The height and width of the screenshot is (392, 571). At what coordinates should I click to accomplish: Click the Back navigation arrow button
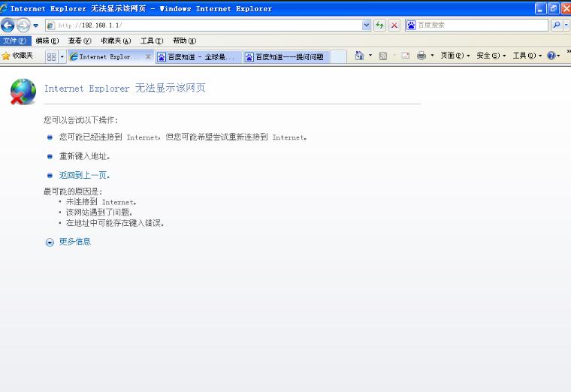8,25
